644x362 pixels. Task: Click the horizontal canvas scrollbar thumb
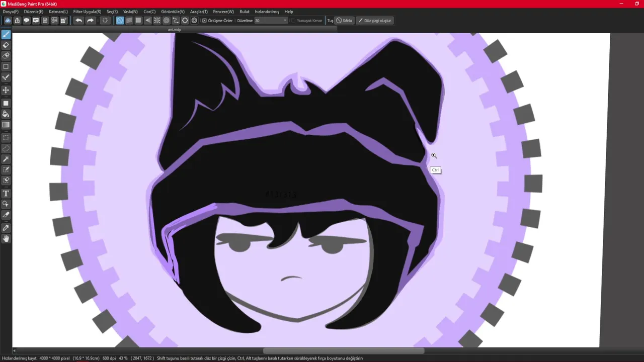[344, 351]
